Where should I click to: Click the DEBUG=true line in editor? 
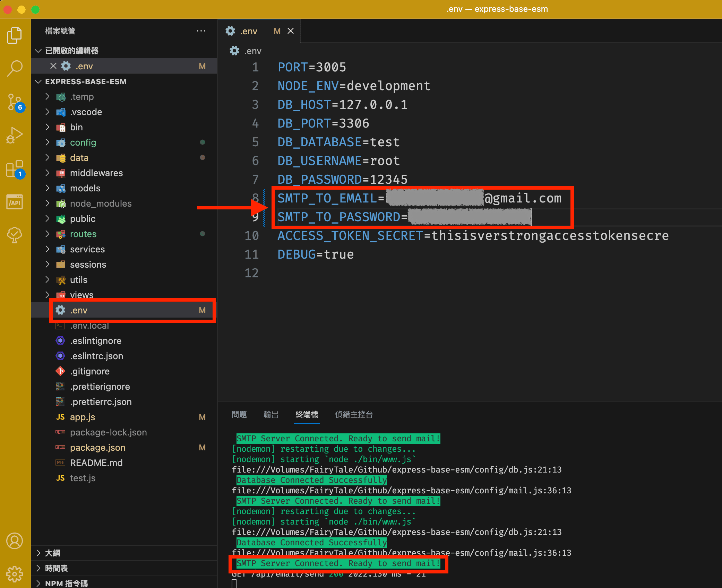pos(316,254)
